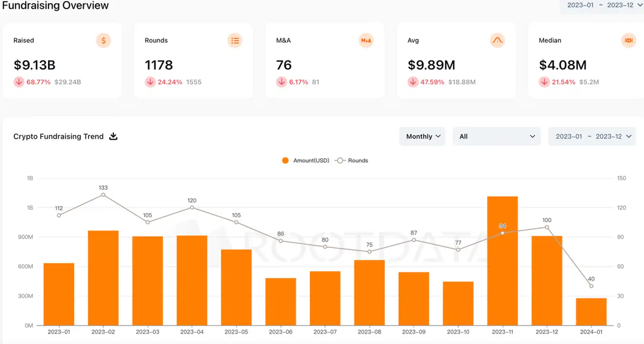Click the 94 rounds point on 2023-11
This screenshot has height=344, width=644.
click(502, 233)
